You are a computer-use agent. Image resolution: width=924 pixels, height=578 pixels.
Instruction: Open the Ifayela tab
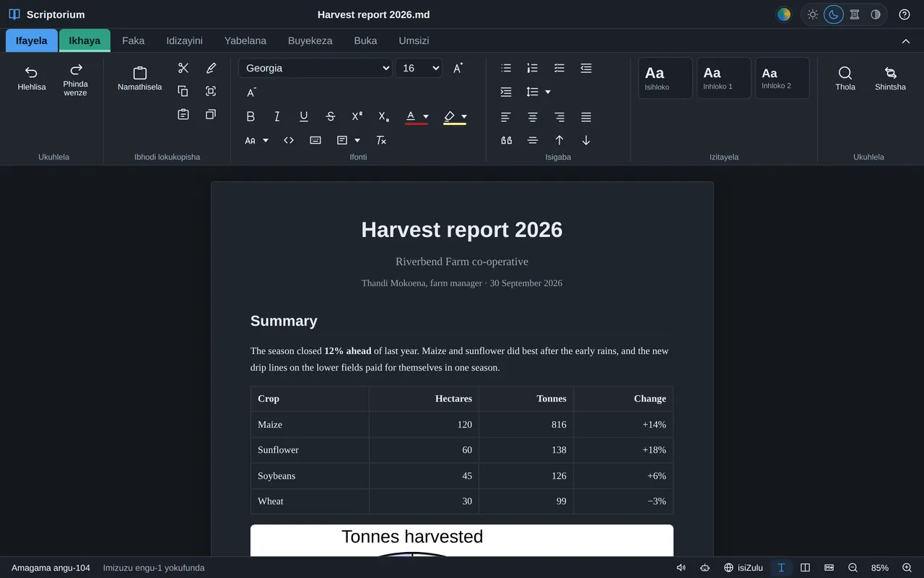(x=32, y=40)
